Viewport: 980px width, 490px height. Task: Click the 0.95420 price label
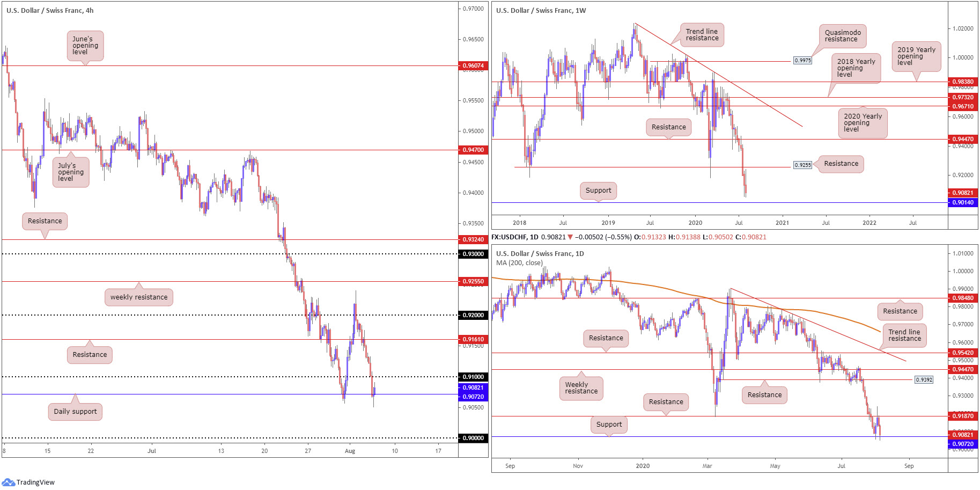click(x=962, y=353)
